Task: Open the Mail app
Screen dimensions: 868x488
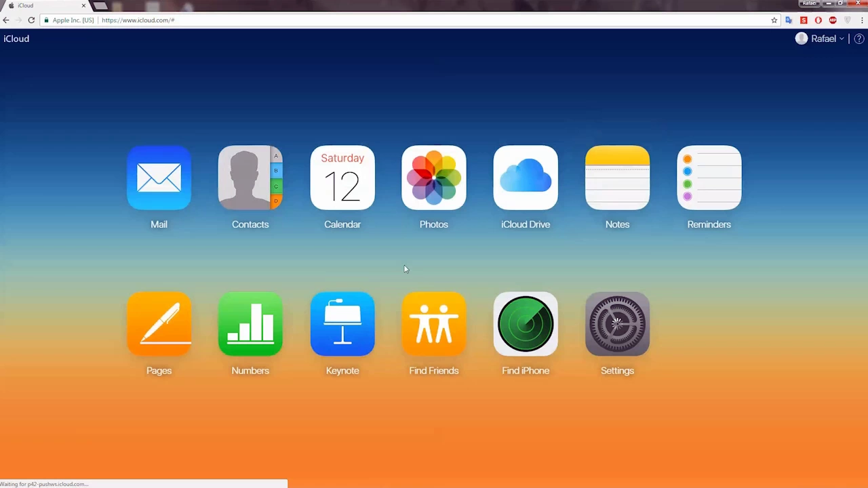Action: coord(159,178)
